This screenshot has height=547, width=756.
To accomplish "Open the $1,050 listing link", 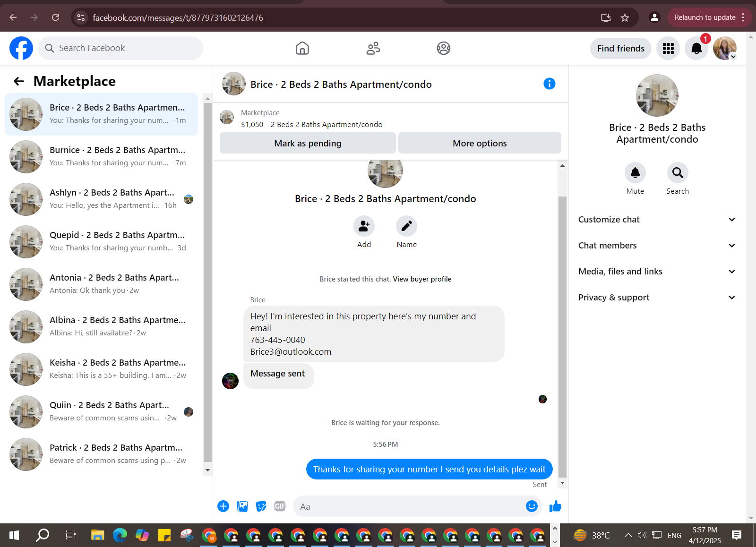I will [312, 125].
